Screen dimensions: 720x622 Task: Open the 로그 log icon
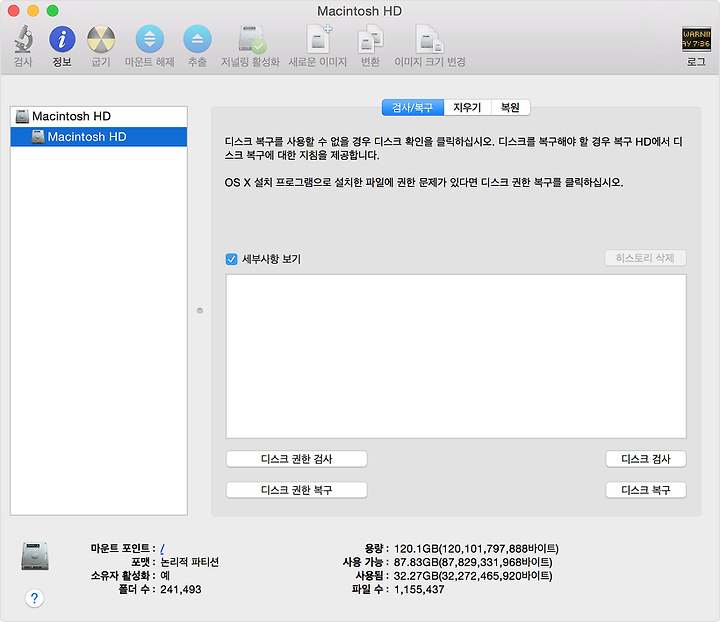(696, 39)
